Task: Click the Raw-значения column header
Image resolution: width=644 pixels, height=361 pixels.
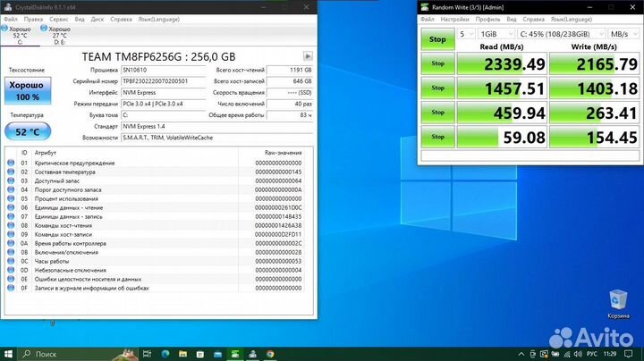Action: pyautogui.click(x=283, y=153)
